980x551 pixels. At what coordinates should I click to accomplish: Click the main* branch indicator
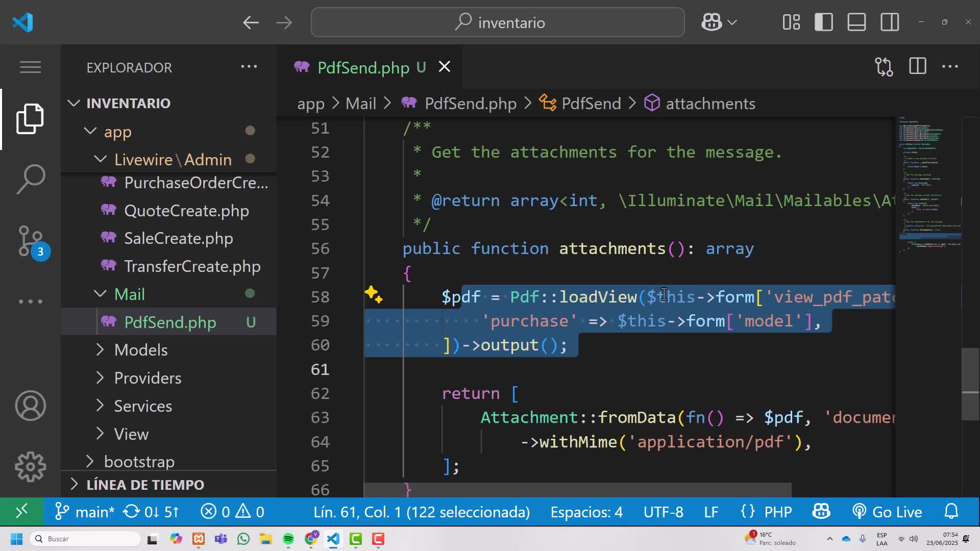(85, 512)
